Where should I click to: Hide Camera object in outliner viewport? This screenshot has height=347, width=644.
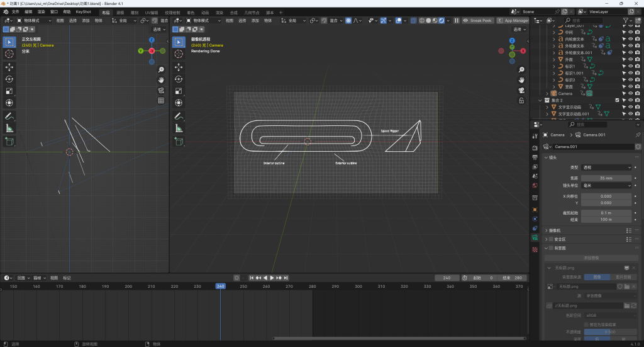pos(630,93)
